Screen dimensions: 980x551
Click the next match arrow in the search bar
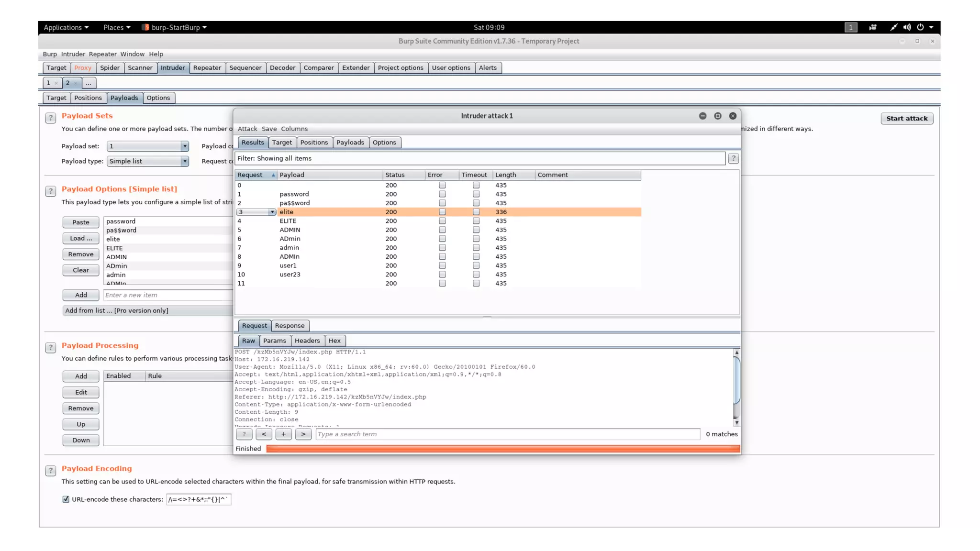(303, 434)
